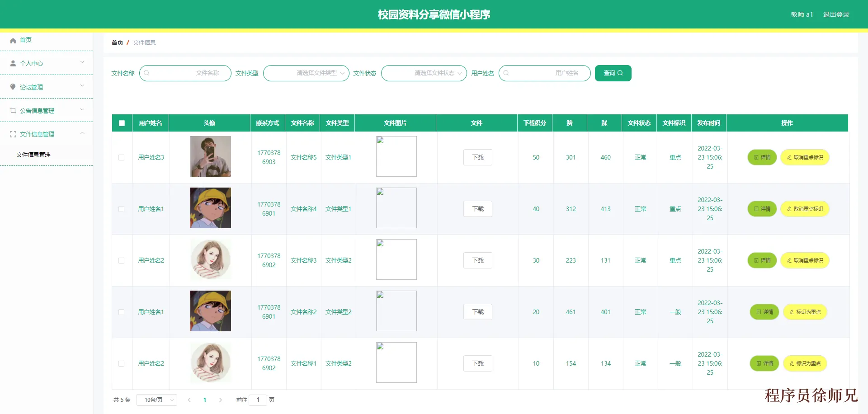This screenshot has width=868, height=414.
Task: Click the broken file image in row 文件名称2
Action: (x=396, y=311)
